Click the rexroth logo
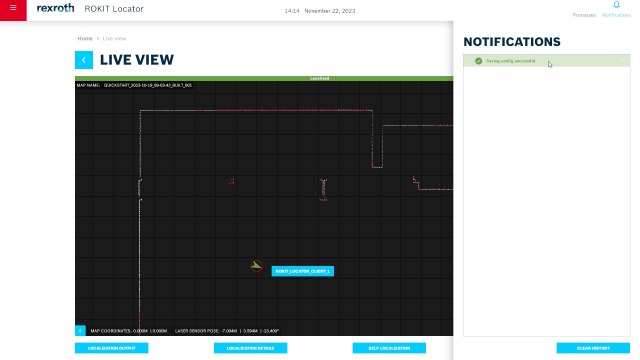This screenshot has width=640, height=360. [55, 8]
